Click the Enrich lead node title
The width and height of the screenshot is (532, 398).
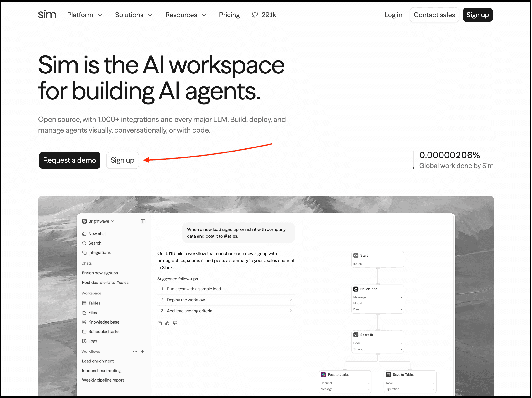pos(369,289)
